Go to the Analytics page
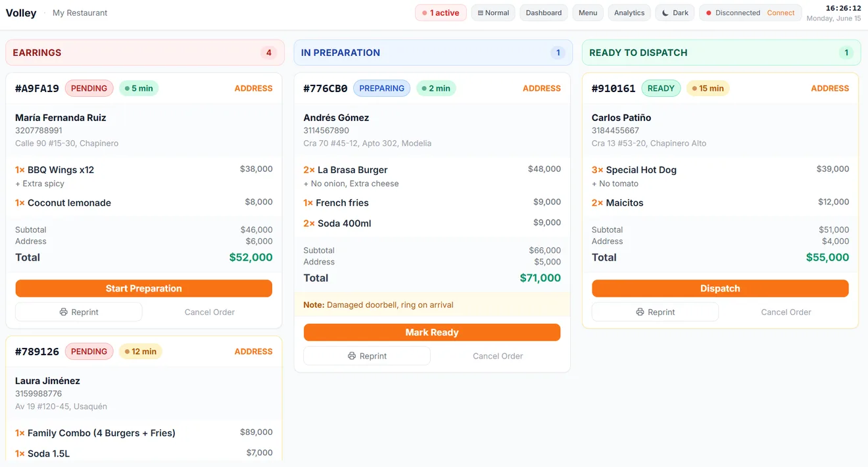 (x=629, y=13)
